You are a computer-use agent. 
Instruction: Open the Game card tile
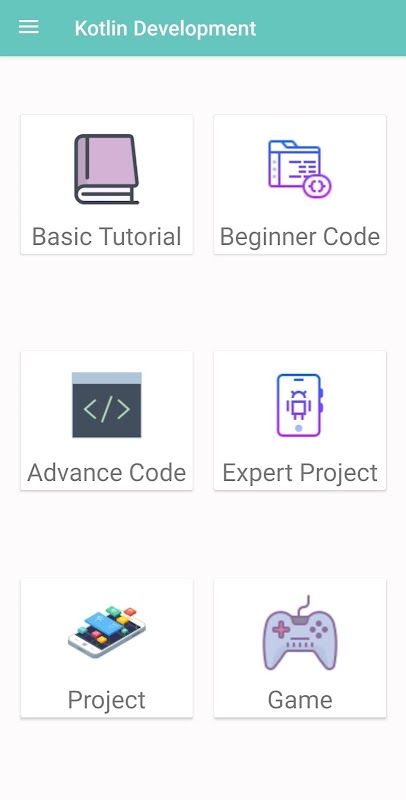pyautogui.click(x=300, y=648)
